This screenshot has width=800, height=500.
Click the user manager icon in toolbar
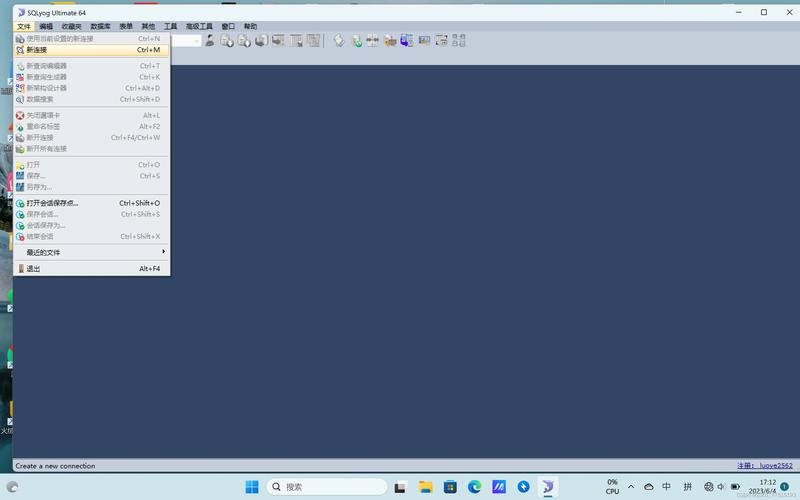[x=210, y=41]
